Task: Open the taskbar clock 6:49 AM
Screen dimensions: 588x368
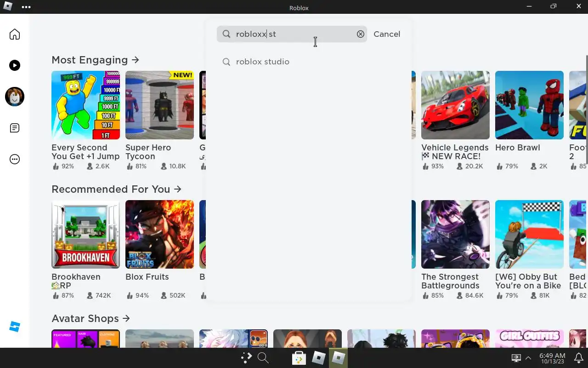Action: (552, 358)
